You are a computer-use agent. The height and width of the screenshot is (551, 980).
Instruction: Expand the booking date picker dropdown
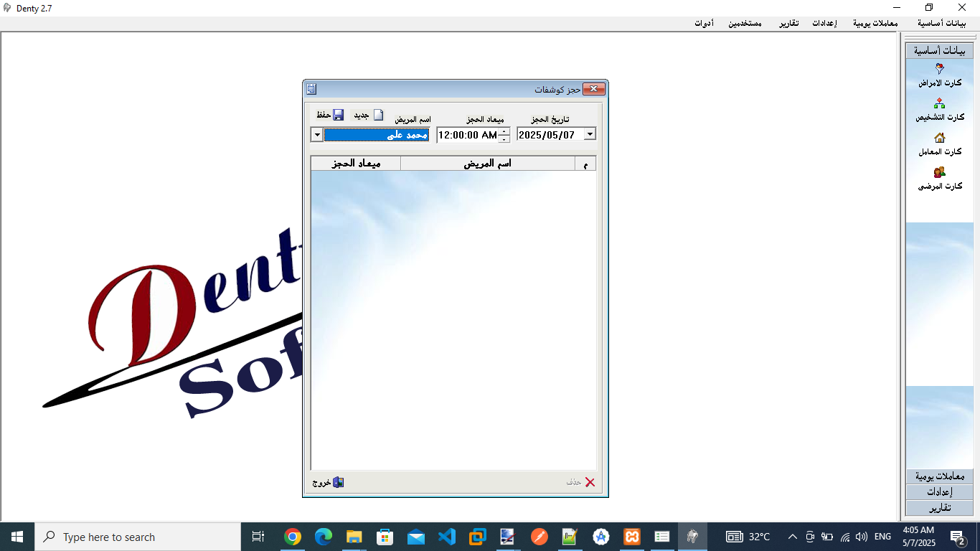click(589, 134)
